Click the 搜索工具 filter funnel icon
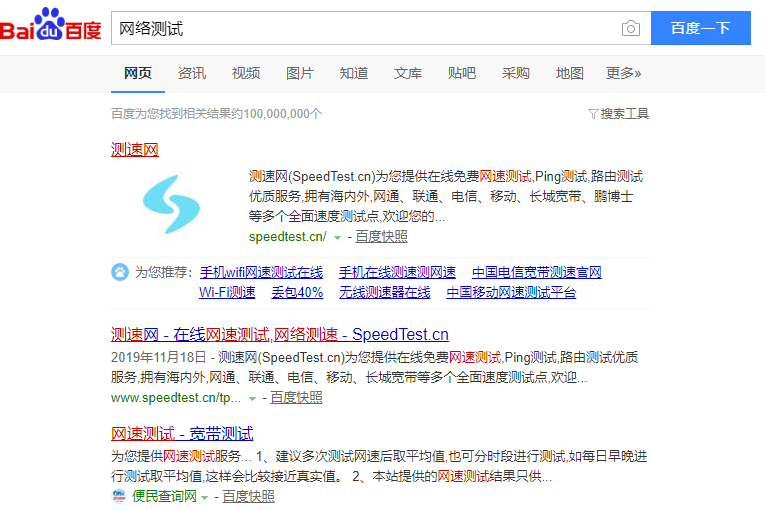Image resolution: width=765 pixels, height=510 pixels. click(592, 114)
